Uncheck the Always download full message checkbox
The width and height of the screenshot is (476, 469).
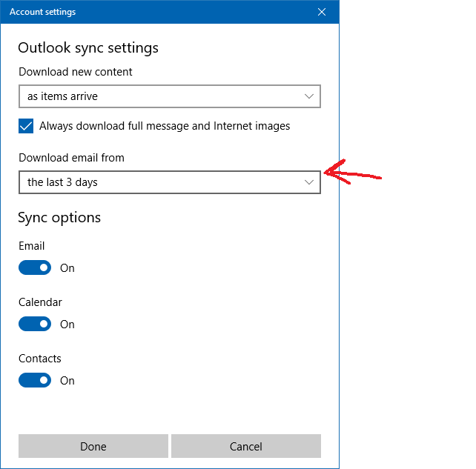pos(26,126)
